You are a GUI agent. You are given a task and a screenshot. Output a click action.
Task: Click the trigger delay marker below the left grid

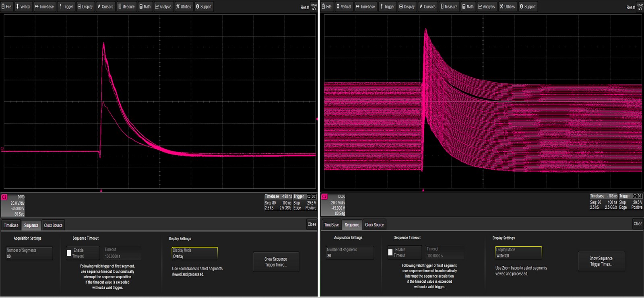click(101, 191)
